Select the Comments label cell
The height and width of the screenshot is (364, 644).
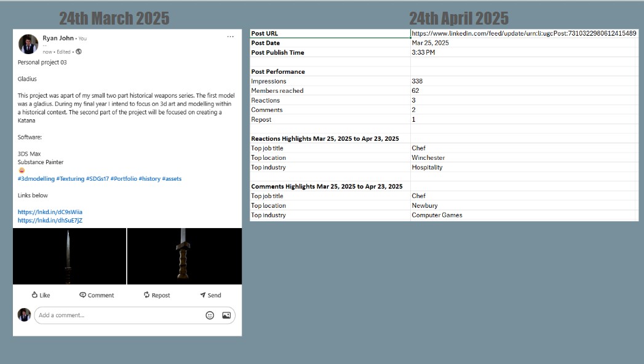click(x=330, y=109)
